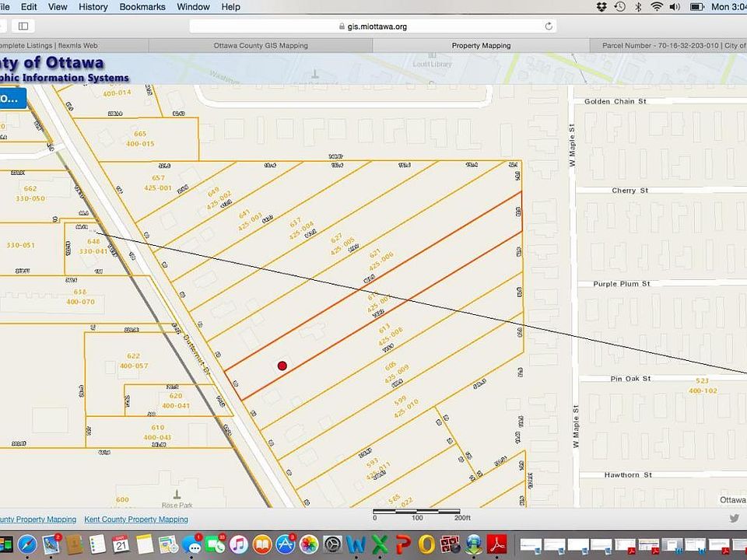The width and height of the screenshot is (747, 560).
Task: Toggle the Safari sidebar button
Action: 23,26
